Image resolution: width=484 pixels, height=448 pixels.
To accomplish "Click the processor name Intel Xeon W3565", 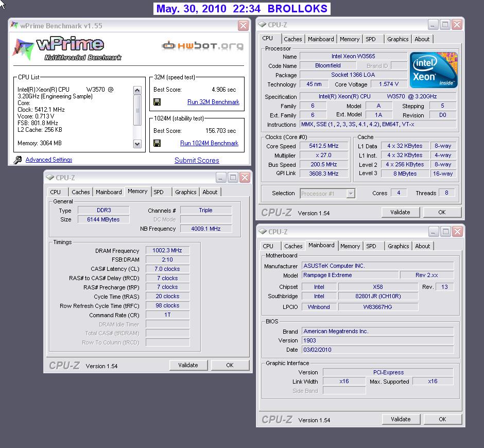I will (353, 56).
